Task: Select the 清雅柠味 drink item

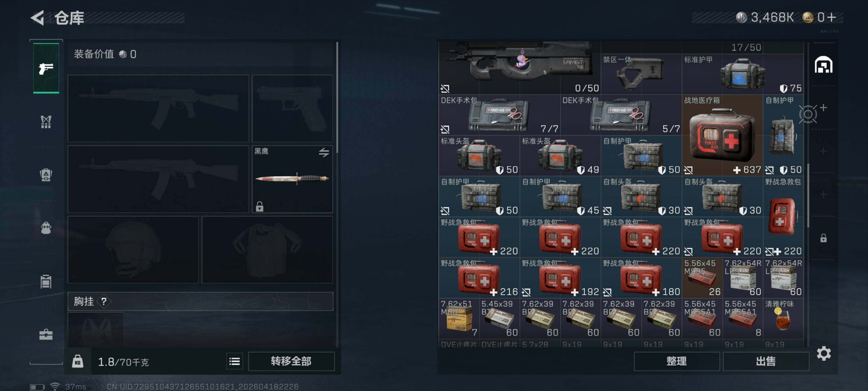Action: coord(783,318)
